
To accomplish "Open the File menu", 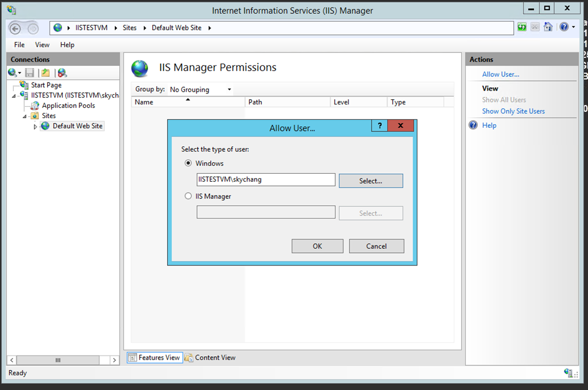I will click(x=19, y=45).
